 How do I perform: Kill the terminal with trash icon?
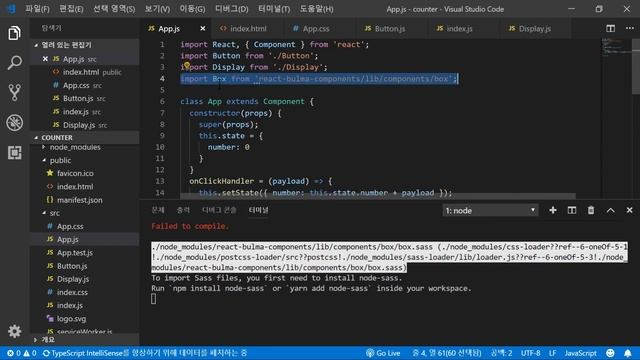tap(591, 210)
